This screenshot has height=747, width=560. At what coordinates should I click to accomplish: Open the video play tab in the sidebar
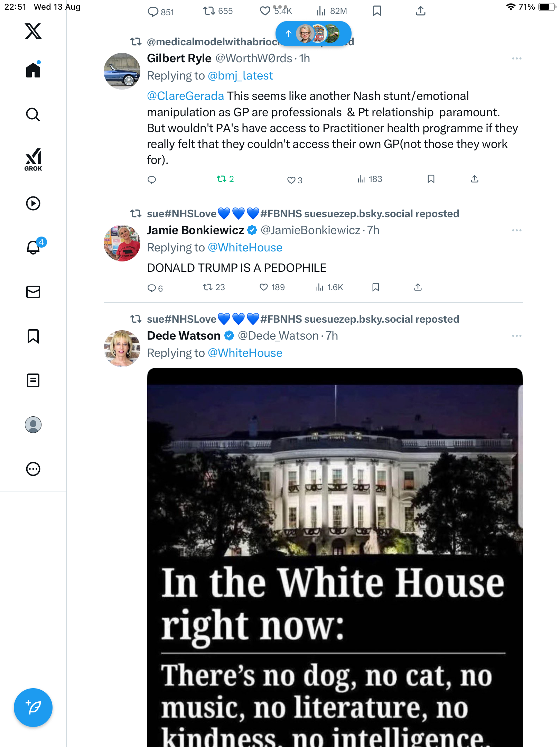point(33,203)
